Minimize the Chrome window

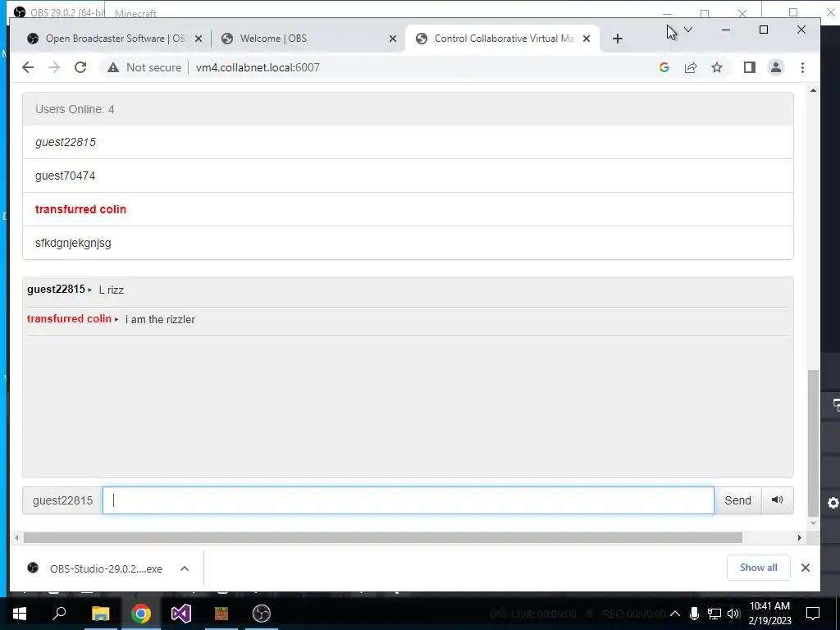click(x=726, y=30)
